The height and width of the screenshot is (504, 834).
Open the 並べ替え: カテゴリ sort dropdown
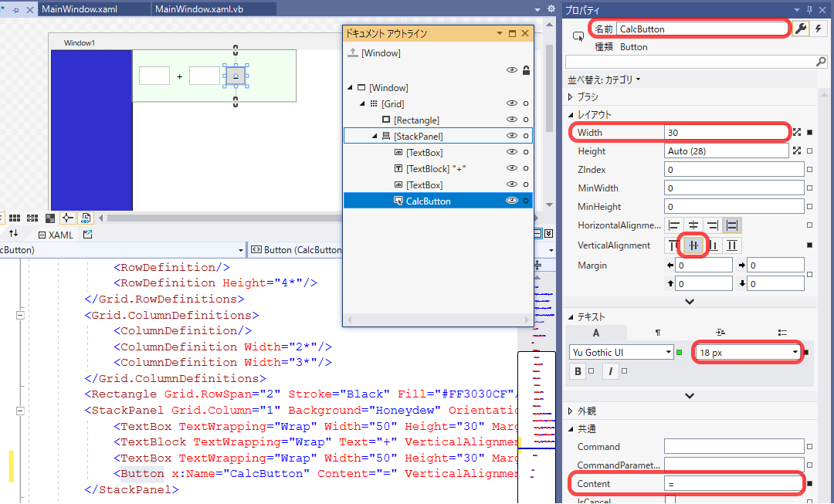(604, 79)
